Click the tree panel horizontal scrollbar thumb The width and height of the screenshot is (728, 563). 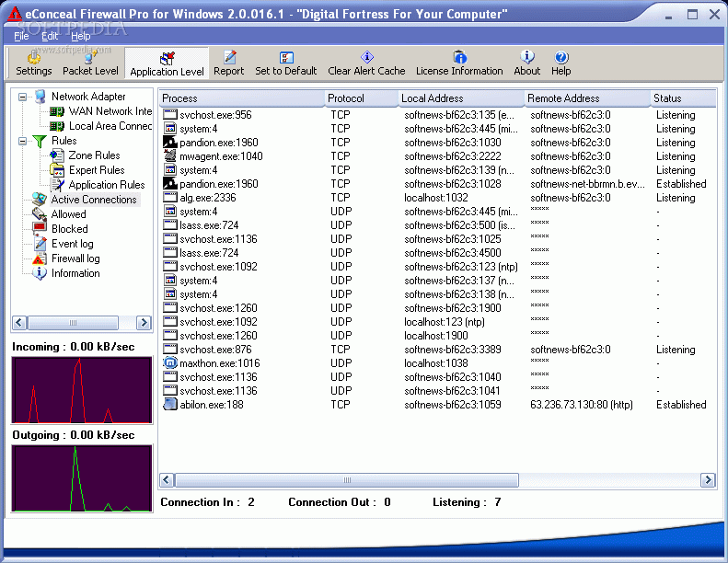pos(73,323)
